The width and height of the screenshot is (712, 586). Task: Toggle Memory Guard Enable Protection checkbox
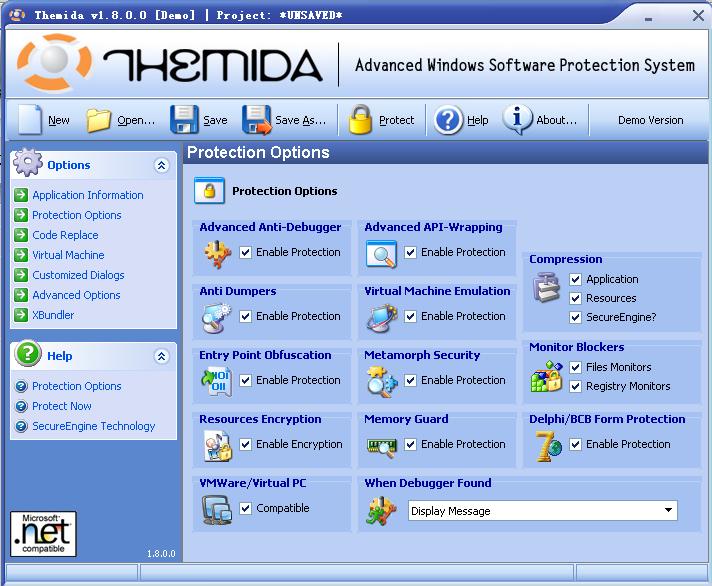(x=410, y=444)
